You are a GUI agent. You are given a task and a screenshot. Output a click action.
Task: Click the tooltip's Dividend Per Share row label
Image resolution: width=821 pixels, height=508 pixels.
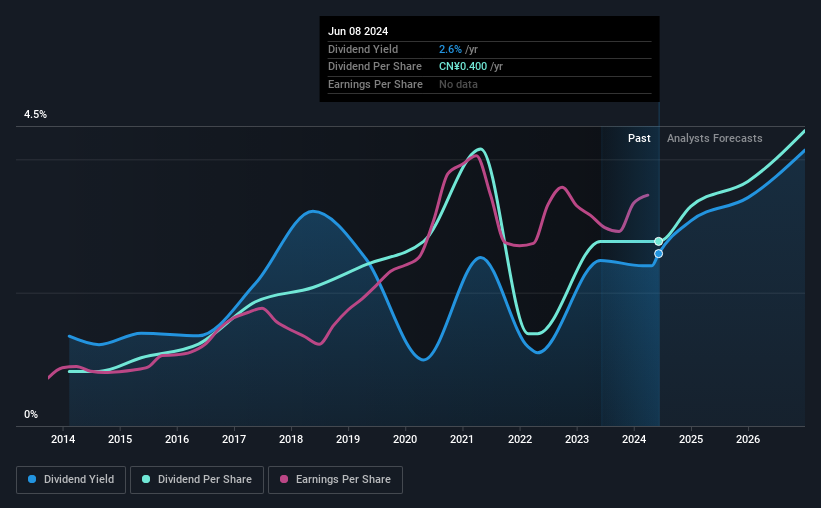pyautogui.click(x=375, y=67)
